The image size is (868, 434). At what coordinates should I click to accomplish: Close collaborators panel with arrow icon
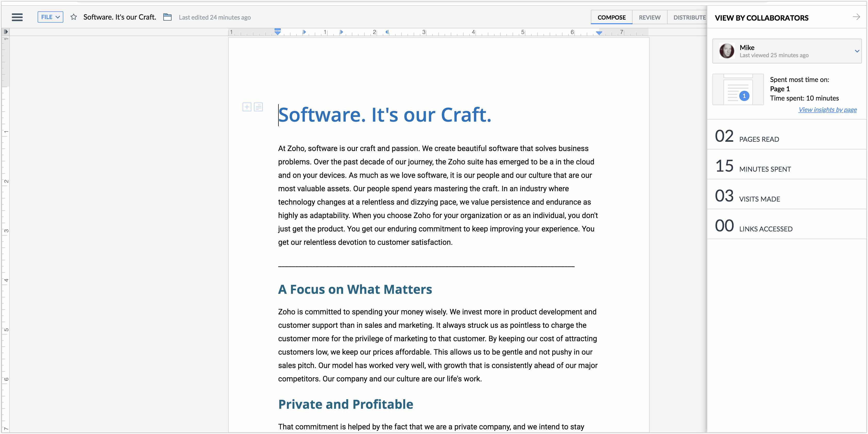tap(856, 17)
